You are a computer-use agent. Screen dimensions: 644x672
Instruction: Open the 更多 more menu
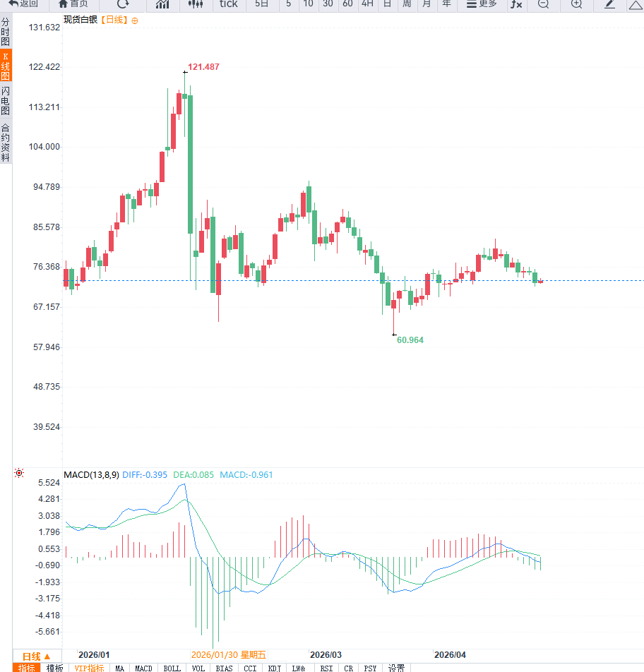pyautogui.click(x=482, y=4)
